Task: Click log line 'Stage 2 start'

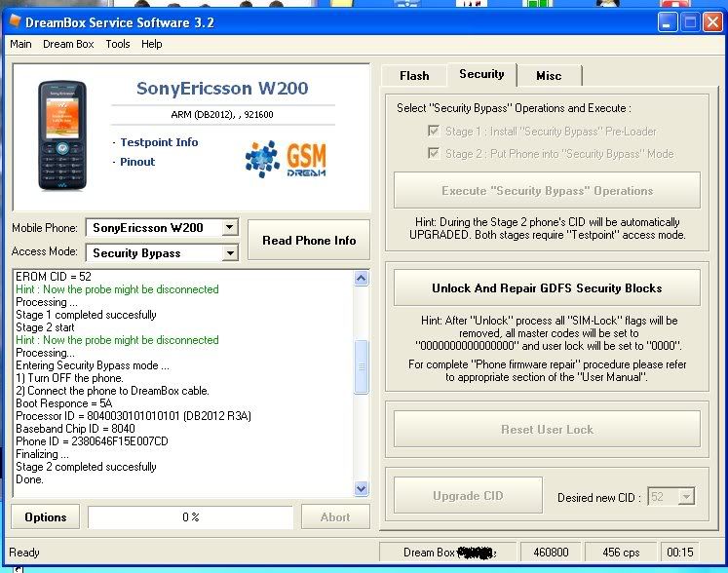Action: [x=45, y=327]
